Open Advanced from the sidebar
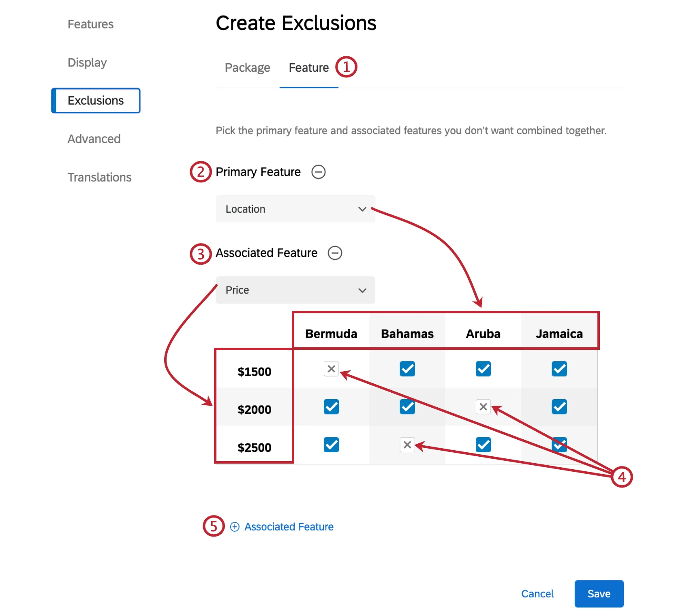The image size is (689, 616). pyautogui.click(x=94, y=139)
